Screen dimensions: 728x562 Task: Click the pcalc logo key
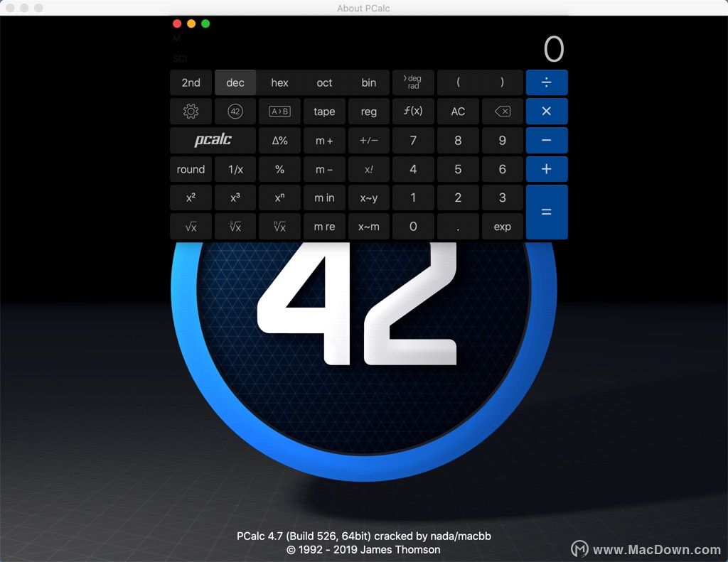213,140
